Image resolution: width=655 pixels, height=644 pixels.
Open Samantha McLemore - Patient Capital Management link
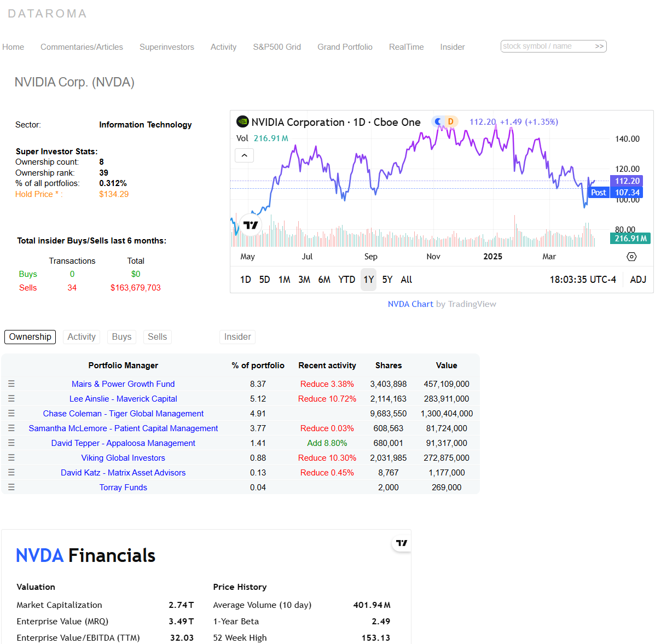123,428
